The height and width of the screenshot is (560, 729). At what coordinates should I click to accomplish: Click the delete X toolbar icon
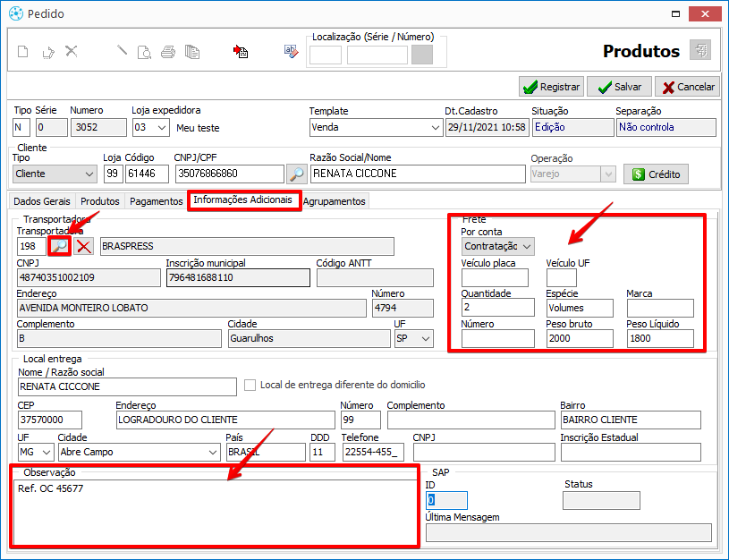(x=72, y=51)
